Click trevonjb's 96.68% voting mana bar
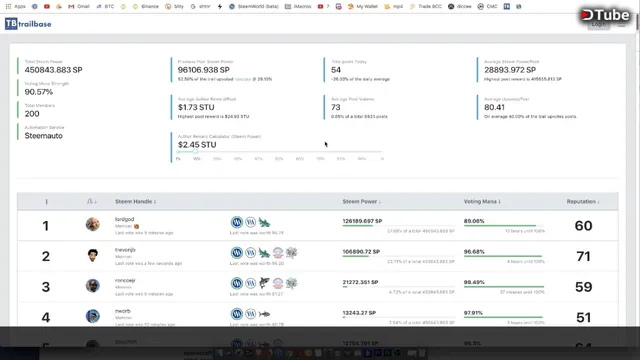Viewport: 640px width, 360px height. click(504, 256)
